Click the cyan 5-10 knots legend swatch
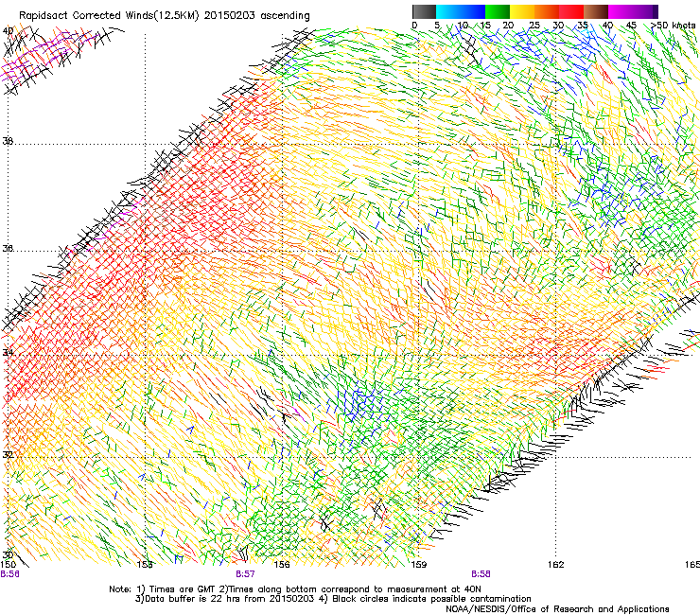The height and width of the screenshot is (615, 700). 447,11
